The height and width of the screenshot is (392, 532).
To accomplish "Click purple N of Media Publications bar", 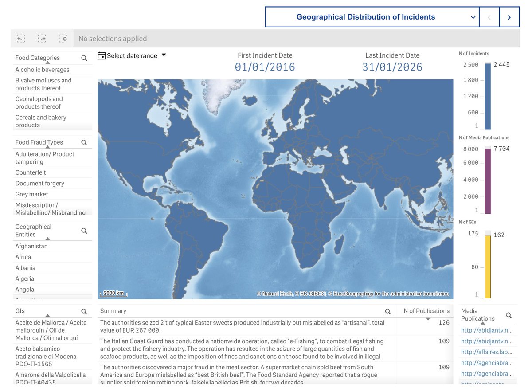I will 488,181.
